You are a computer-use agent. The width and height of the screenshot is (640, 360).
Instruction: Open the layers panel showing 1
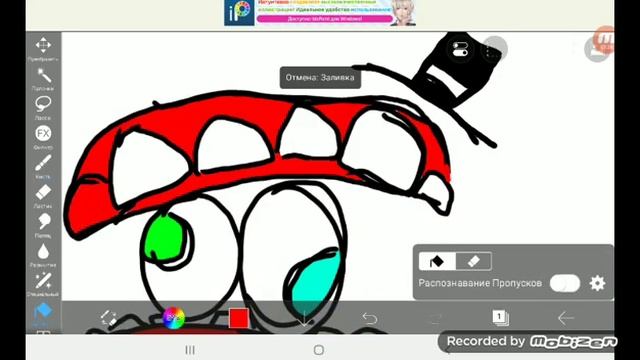(500, 318)
